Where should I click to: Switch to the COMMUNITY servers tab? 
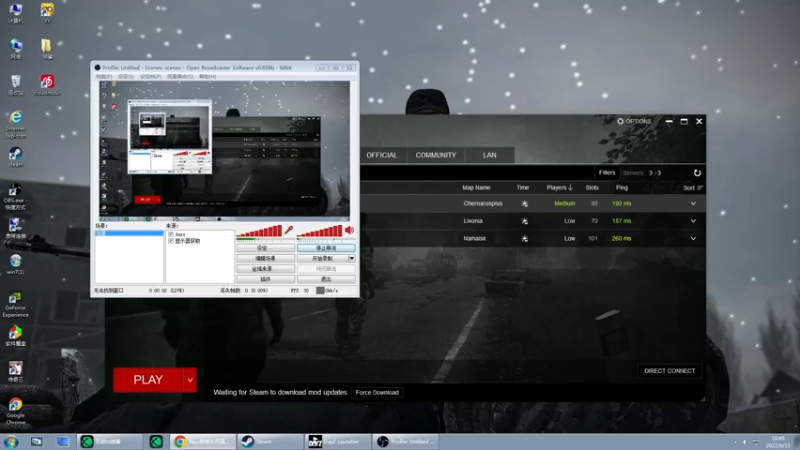point(436,155)
